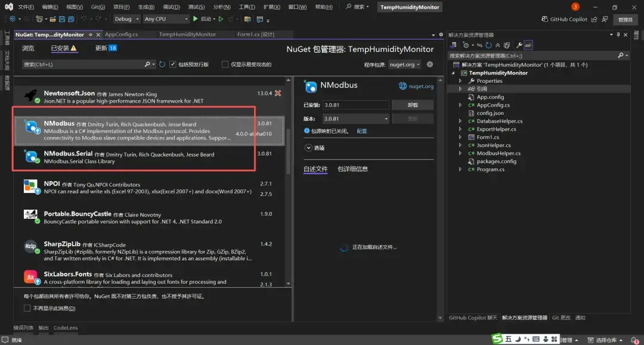
Task: Open the NModbus version 3.0.81 dropdown
Action: coord(386,118)
